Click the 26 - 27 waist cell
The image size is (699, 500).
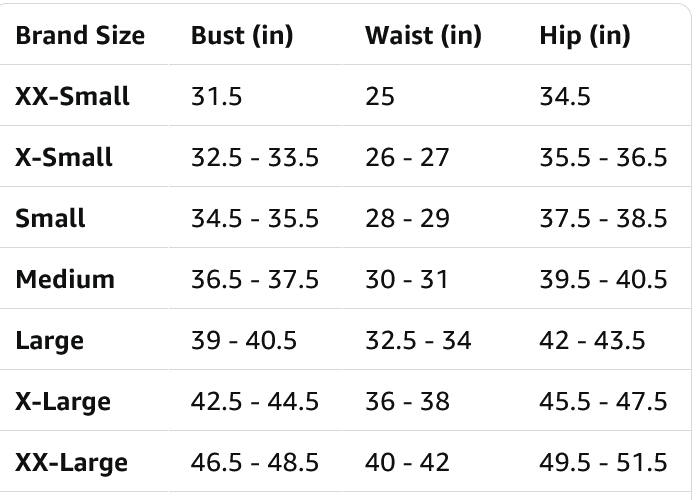(407, 158)
